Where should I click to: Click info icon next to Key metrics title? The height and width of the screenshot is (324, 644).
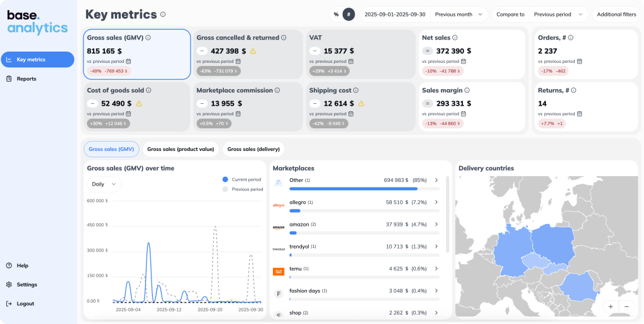point(163,14)
